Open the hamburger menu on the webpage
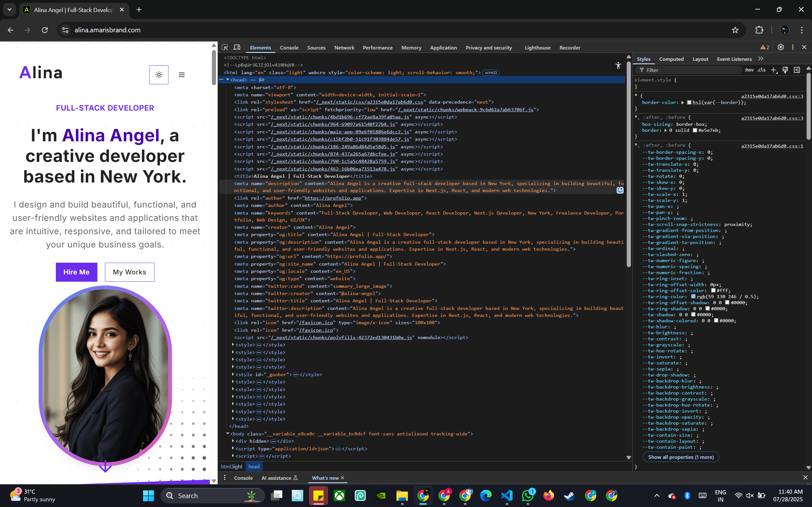 [x=181, y=75]
